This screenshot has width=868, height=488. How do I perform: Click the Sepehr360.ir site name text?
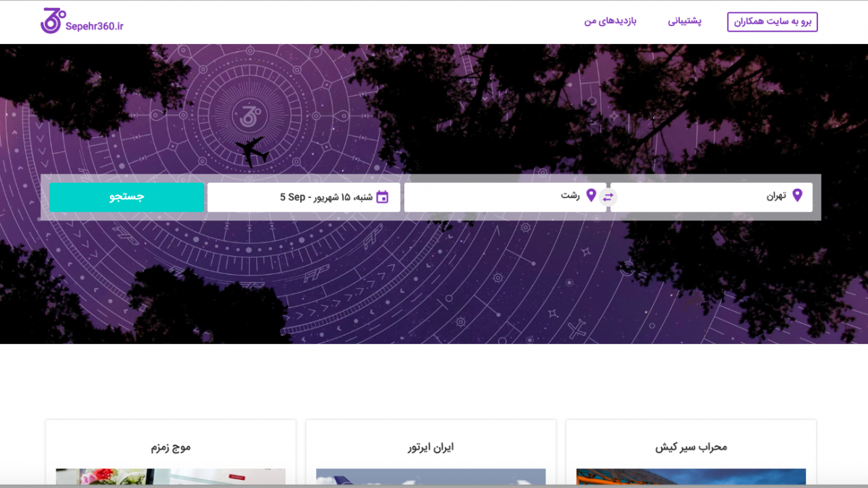[x=94, y=27]
